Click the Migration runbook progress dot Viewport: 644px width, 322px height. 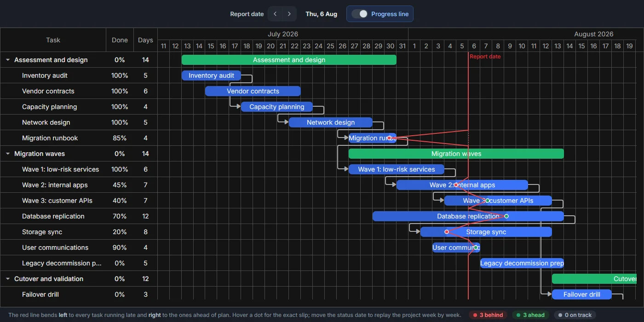(x=389, y=138)
